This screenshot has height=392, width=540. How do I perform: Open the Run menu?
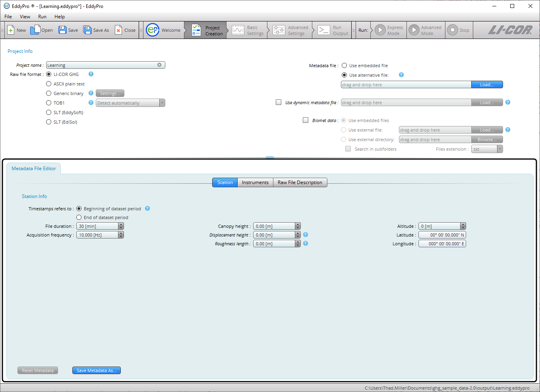click(x=42, y=17)
